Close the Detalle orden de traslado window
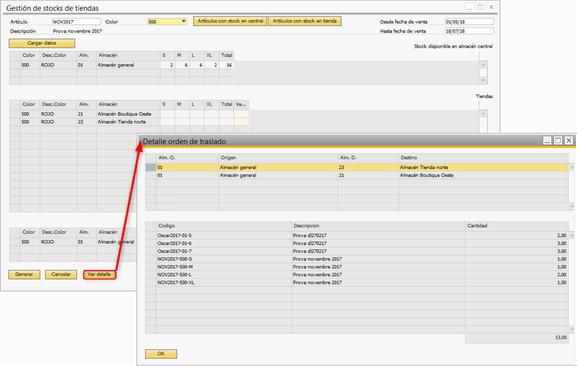The image size is (577, 366). (569, 141)
